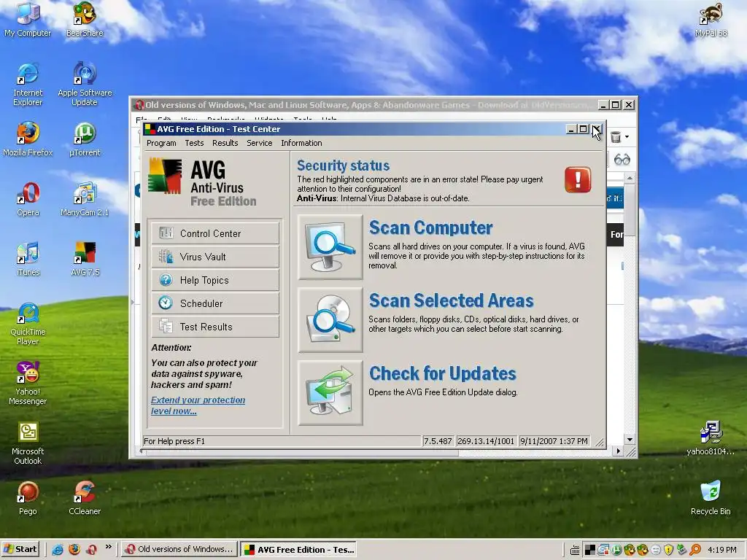Screen dimensions: 747x560
Task: Select the iTunes desktop icon
Action: pyautogui.click(x=28, y=259)
